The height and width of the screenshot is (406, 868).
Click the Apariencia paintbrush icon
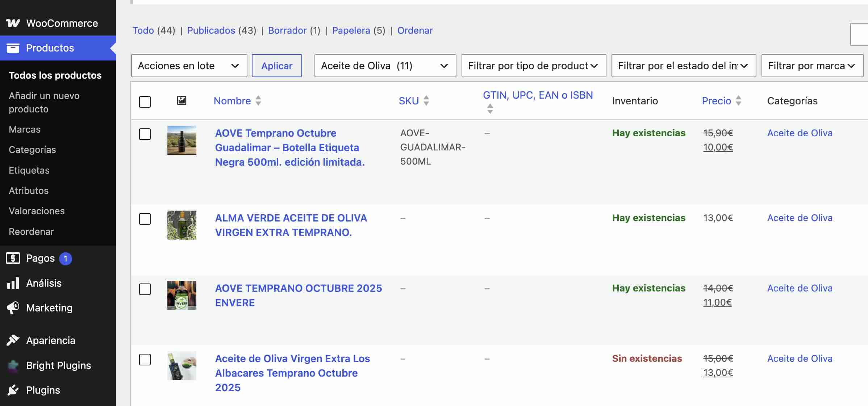[13, 340]
